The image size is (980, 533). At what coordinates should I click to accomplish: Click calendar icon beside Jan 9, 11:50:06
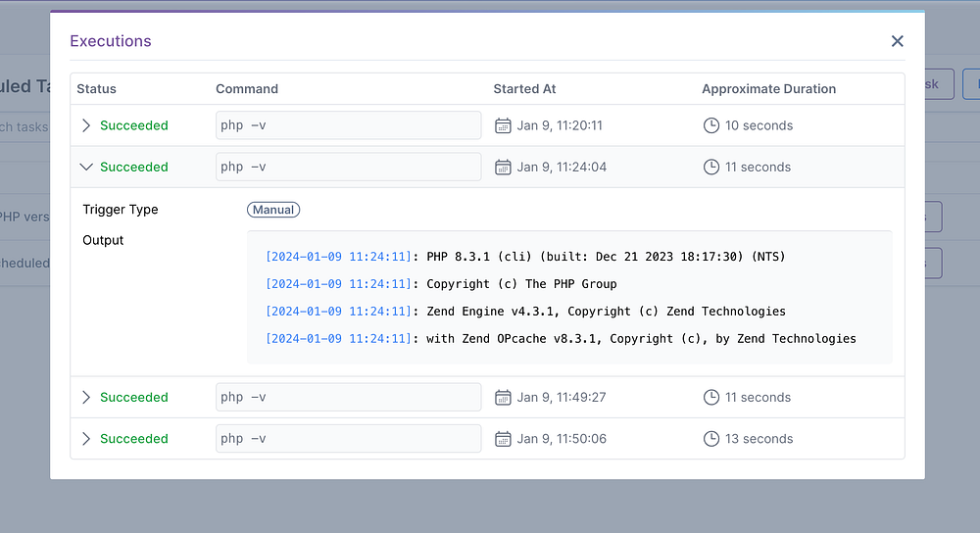503,439
